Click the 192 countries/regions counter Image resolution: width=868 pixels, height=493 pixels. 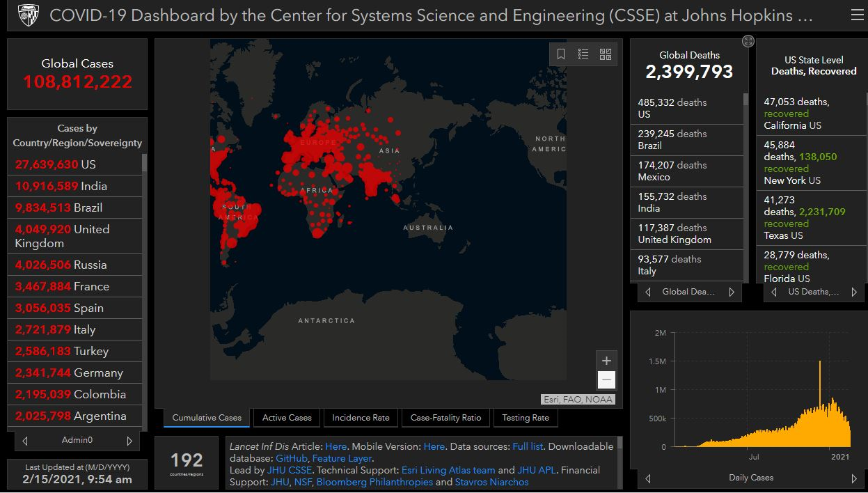coord(187,464)
